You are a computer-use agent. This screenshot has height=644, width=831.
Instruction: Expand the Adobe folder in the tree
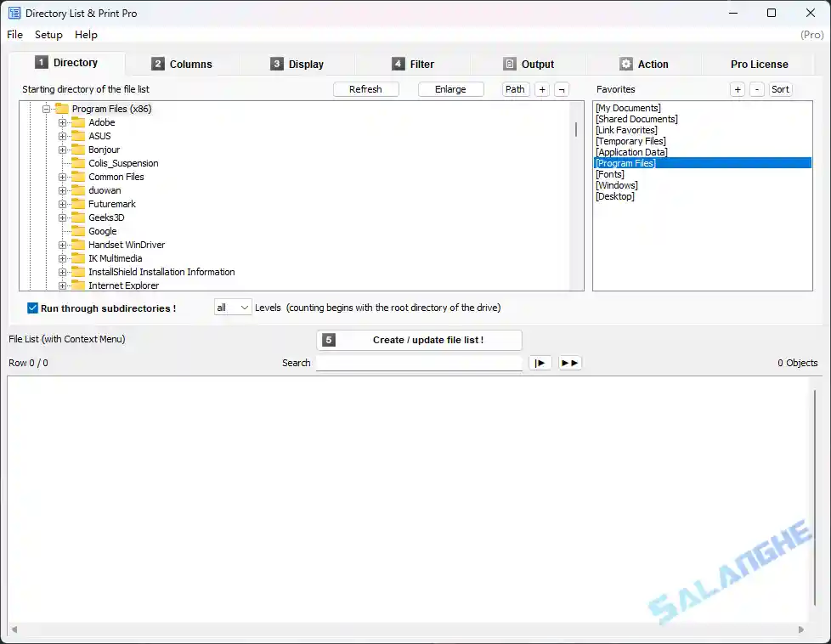tap(60, 122)
